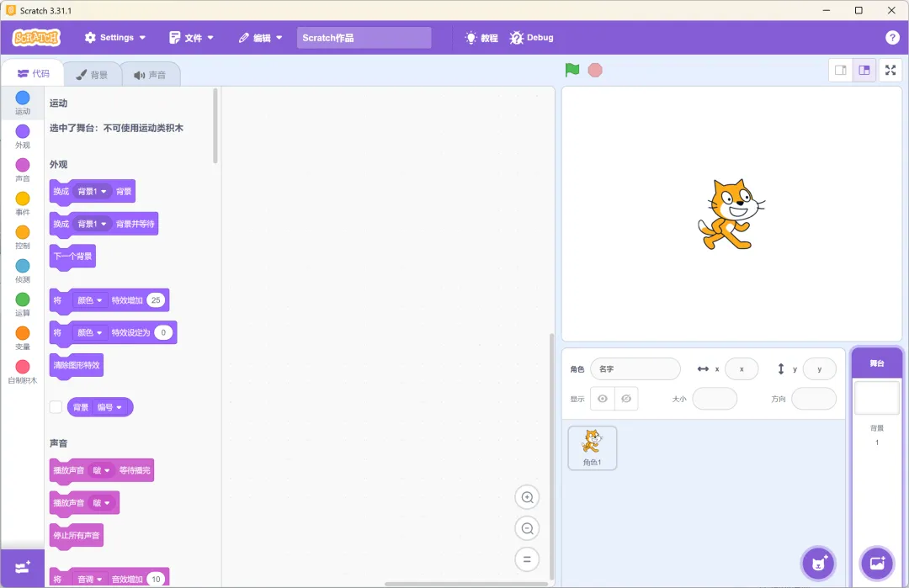909x588 pixels.
Task: Open 颜色 dropdown in 特效设定为 block
Action: point(90,332)
